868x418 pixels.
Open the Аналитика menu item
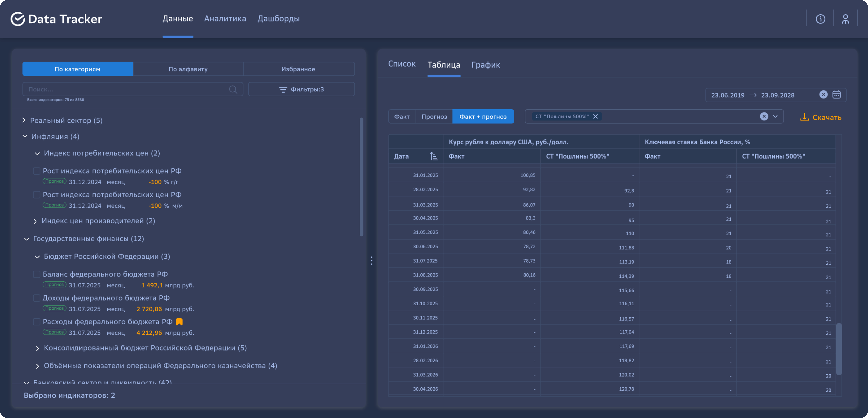pos(225,18)
